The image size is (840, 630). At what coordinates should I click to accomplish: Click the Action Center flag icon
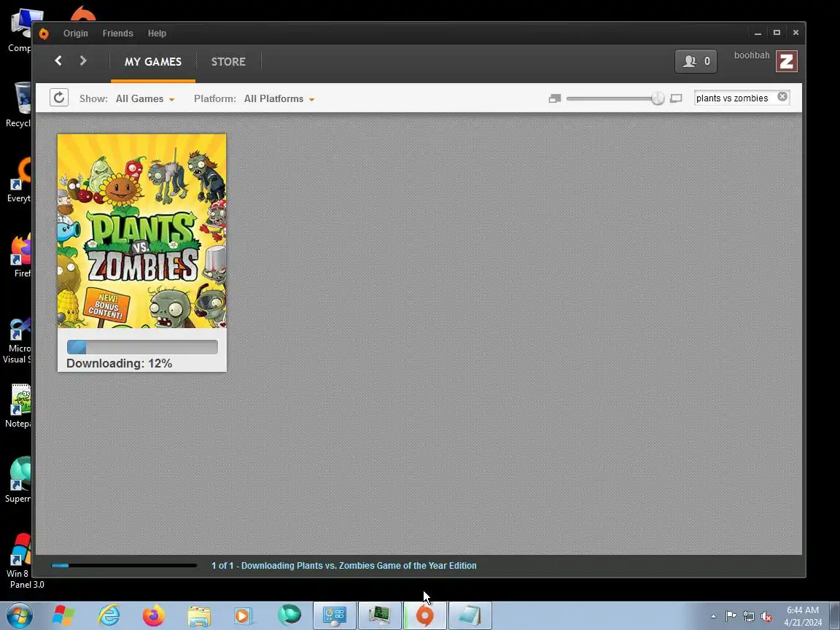coord(731,616)
